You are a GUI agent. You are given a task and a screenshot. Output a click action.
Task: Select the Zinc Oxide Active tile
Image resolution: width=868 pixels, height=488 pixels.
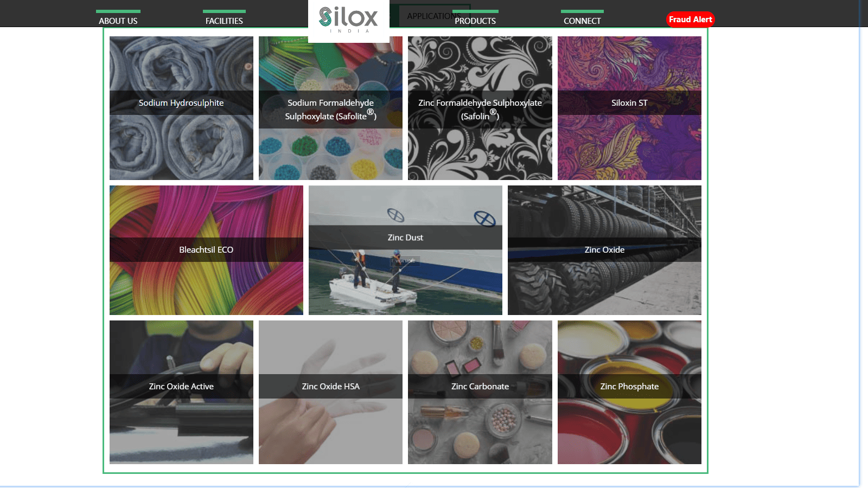[181, 392]
